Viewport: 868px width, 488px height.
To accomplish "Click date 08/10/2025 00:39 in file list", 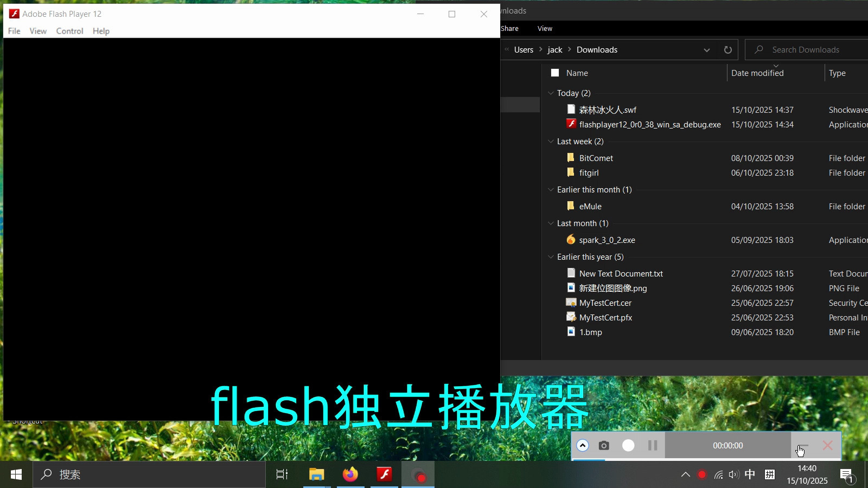I will (x=762, y=158).
